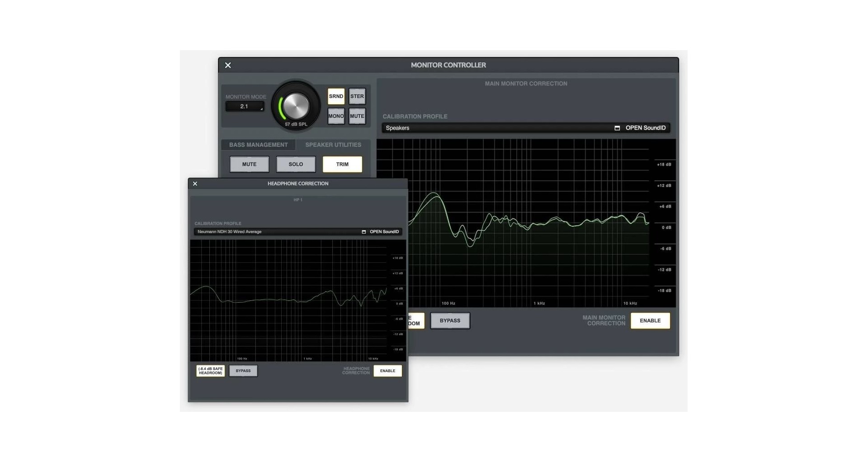868x462 pixels.
Task: Toggle the -8.4 dB Safe Headroom button
Action: click(211, 371)
